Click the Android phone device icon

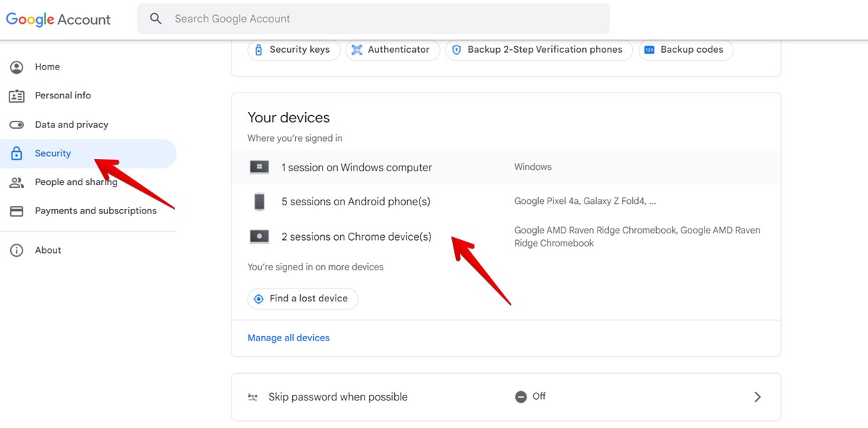coord(258,201)
